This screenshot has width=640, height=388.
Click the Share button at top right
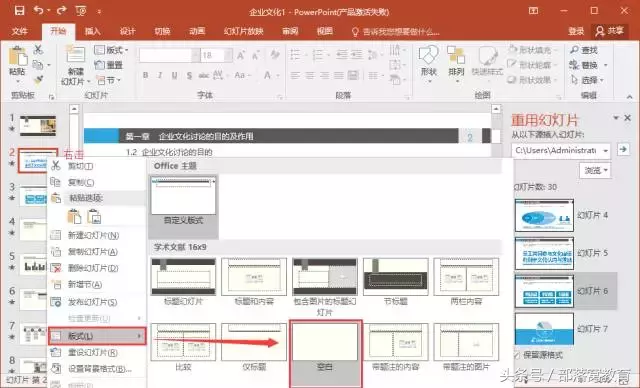coord(610,31)
